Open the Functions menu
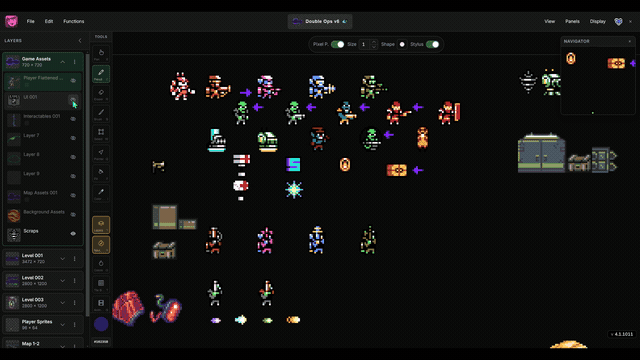 (73, 21)
